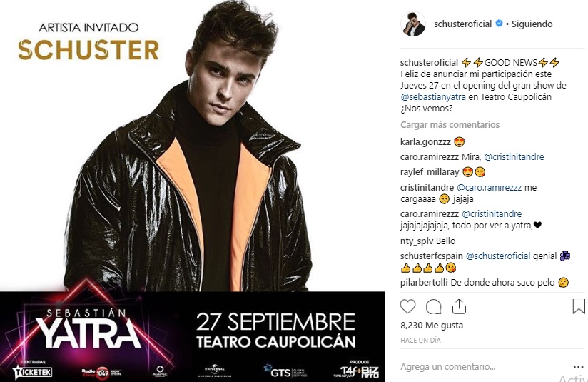Click the verified badge next to schusteroficial
This screenshot has width=588, height=382.
[499, 24]
